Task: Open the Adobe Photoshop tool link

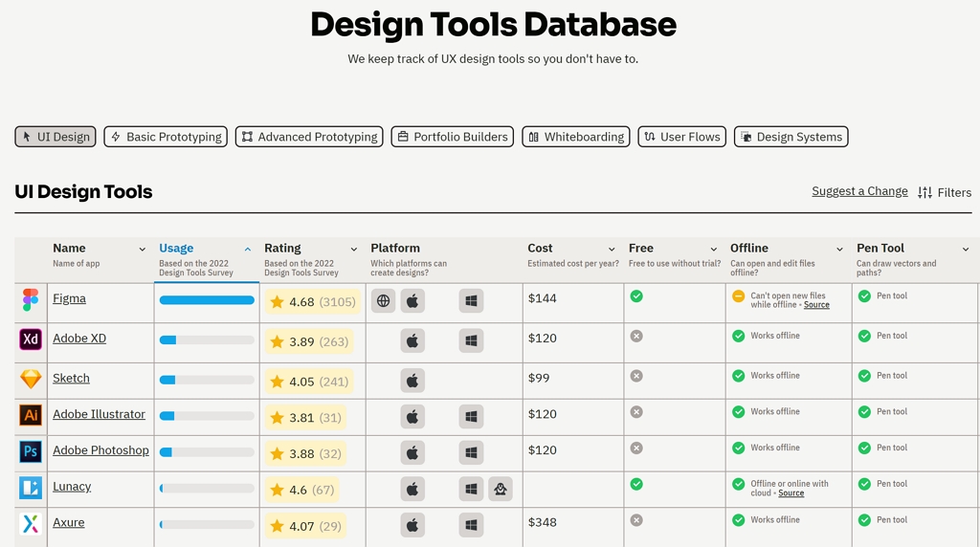Action: tap(100, 450)
